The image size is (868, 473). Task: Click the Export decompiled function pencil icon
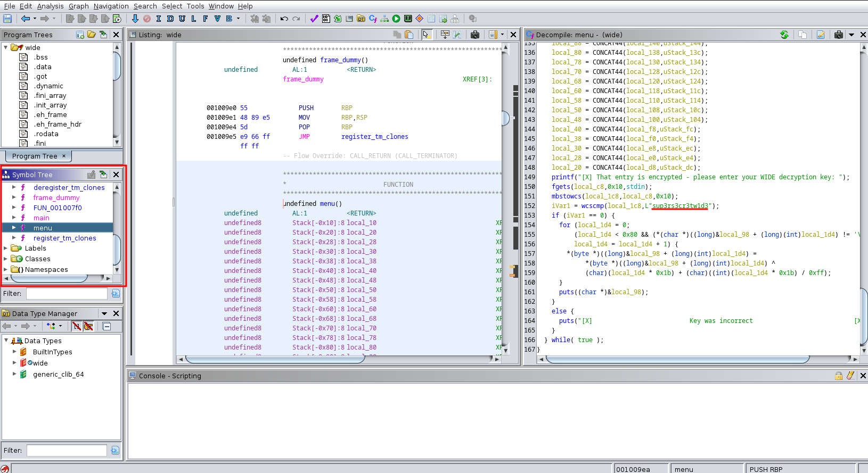click(x=821, y=35)
